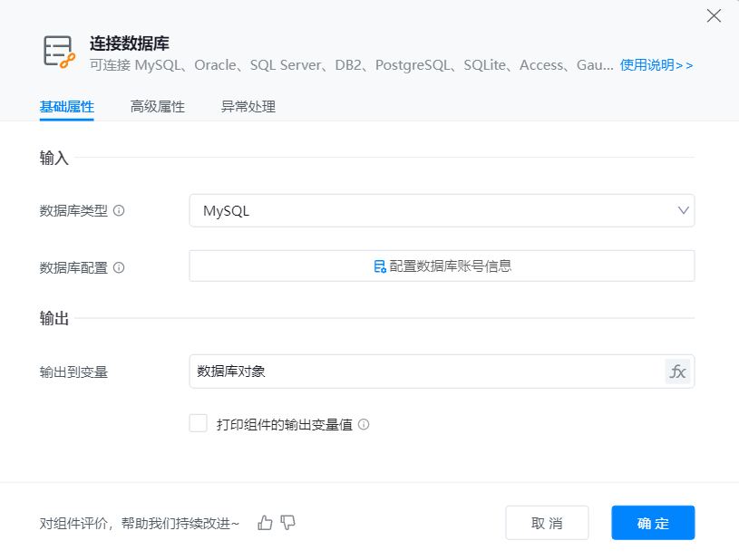
Task: Switch to the 高级属性 tab
Action: coord(158,107)
